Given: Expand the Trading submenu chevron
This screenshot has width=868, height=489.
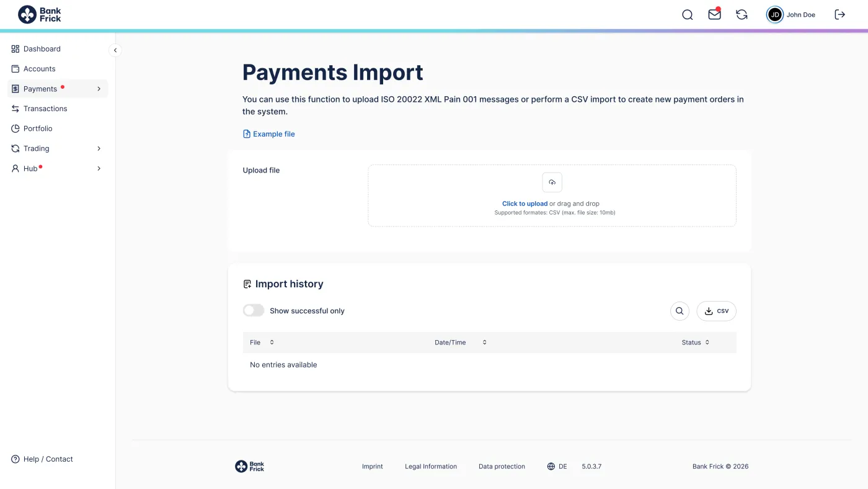Looking at the screenshot, I should [99, 148].
